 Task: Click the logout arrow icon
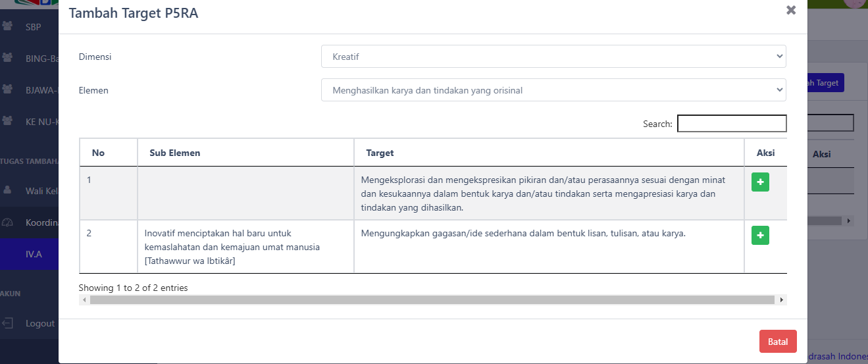8,323
